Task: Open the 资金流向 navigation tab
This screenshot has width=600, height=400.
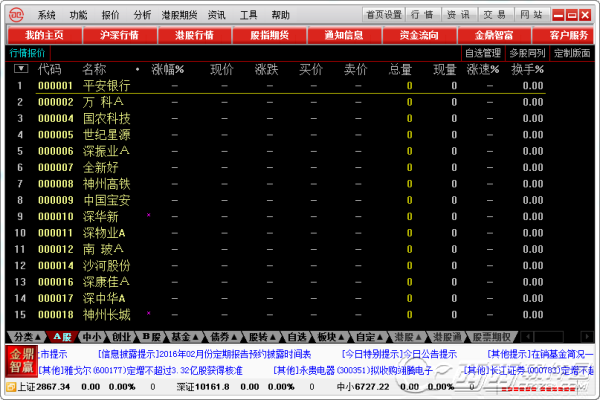Action: pos(419,35)
